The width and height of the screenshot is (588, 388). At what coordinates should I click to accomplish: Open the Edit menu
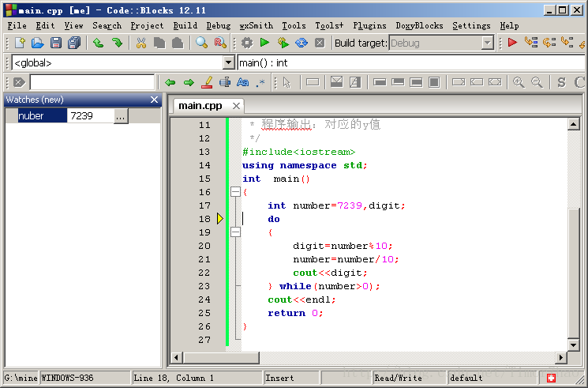pos(45,25)
